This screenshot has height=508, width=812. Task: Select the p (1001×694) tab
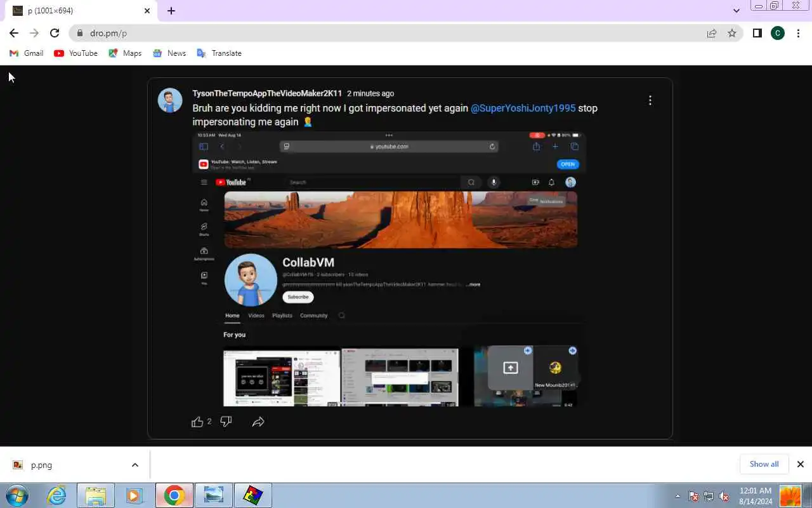[x=81, y=11]
